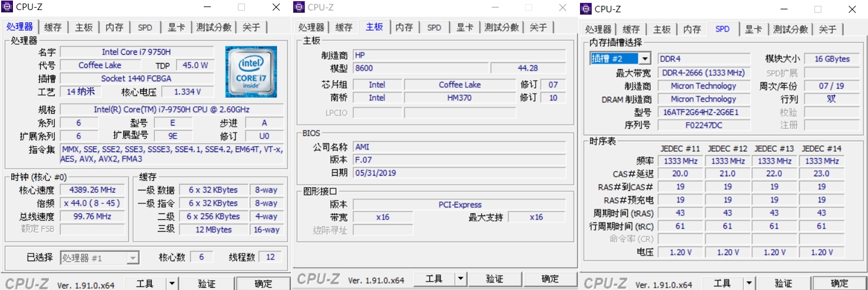Click the F02247DC serial number field
This screenshot has height=290, width=868.
704,125
